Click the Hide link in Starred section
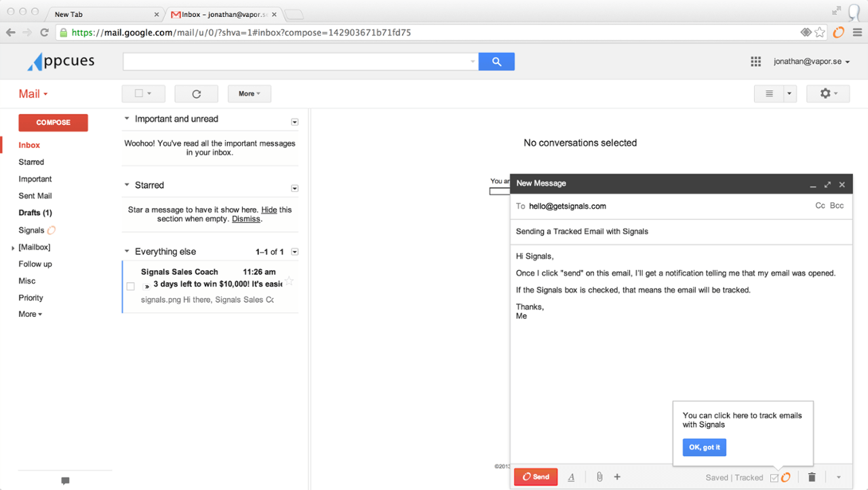This screenshot has height=490, width=868. click(269, 210)
